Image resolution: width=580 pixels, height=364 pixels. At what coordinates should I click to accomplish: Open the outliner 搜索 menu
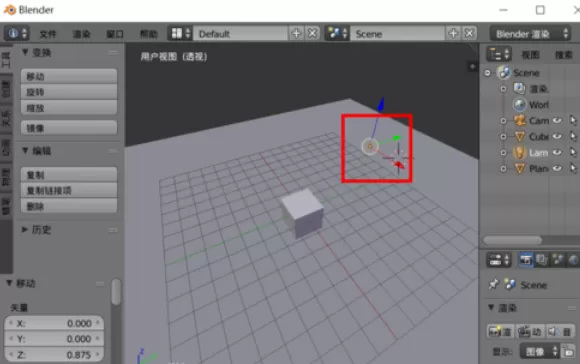(x=564, y=55)
